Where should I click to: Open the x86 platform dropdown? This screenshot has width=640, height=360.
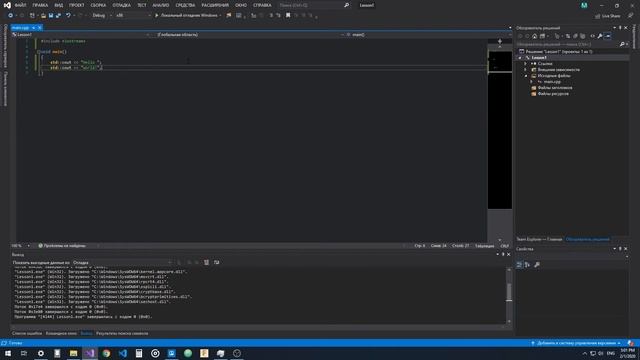133,16
